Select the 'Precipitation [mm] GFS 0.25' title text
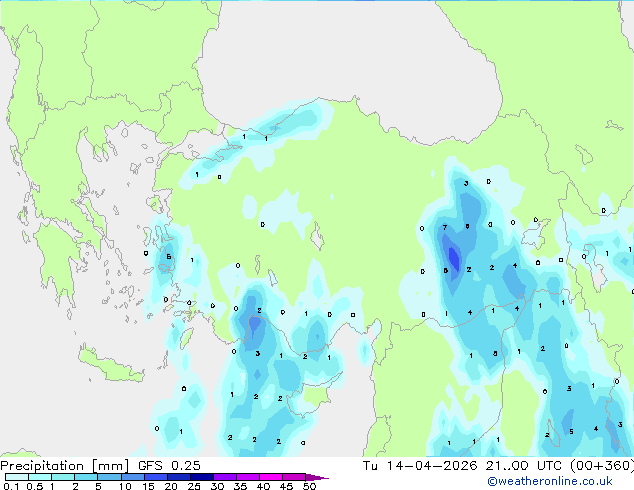 tap(100, 466)
